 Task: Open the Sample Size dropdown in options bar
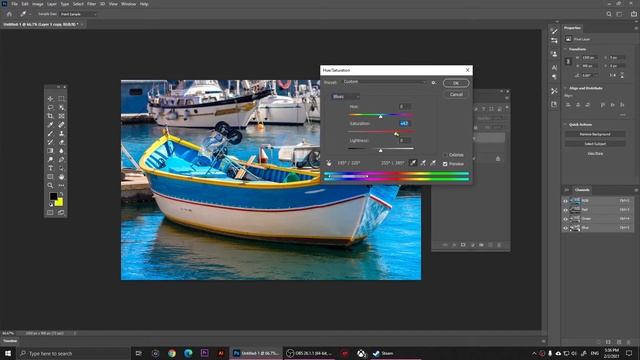[78, 14]
